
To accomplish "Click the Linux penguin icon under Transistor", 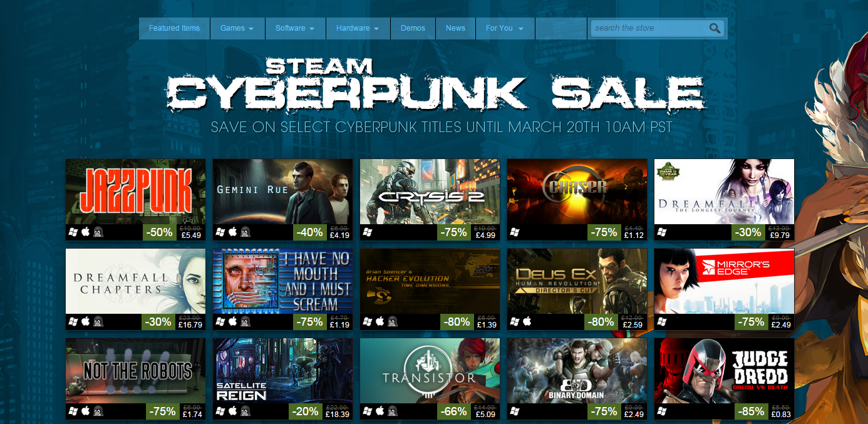I will pos(392,411).
